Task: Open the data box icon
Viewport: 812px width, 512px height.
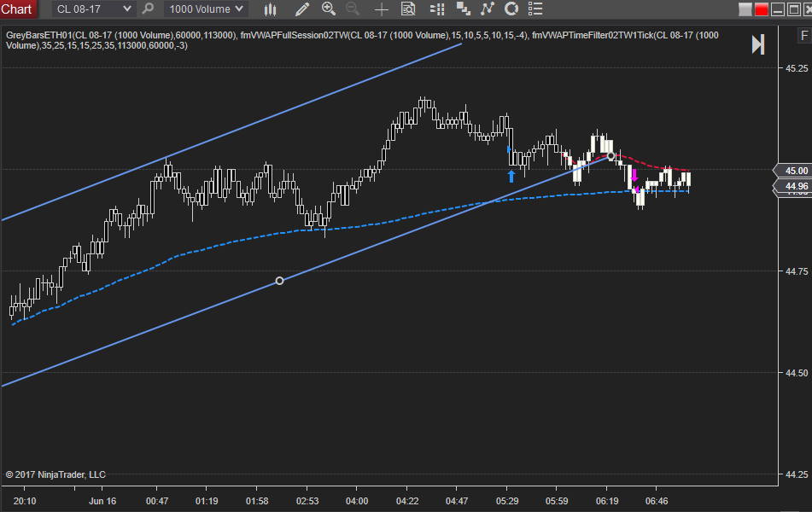Action: (408, 9)
